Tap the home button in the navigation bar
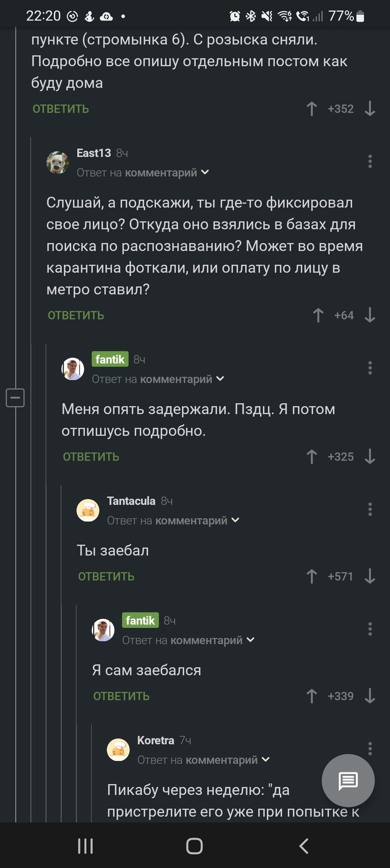The image size is (390, 868). tap(194, 846)
